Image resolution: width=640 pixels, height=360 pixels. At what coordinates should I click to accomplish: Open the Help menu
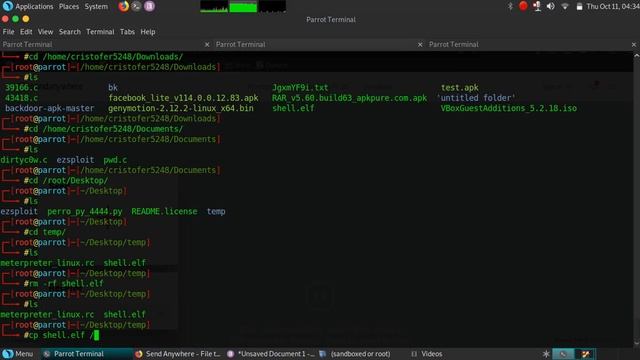pos(148,32)
